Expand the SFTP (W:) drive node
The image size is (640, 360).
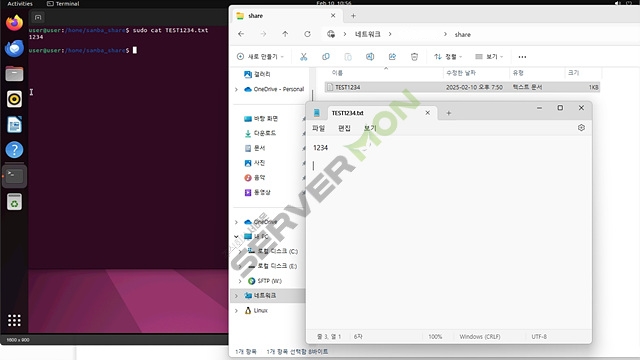click(x=240, y=281)
